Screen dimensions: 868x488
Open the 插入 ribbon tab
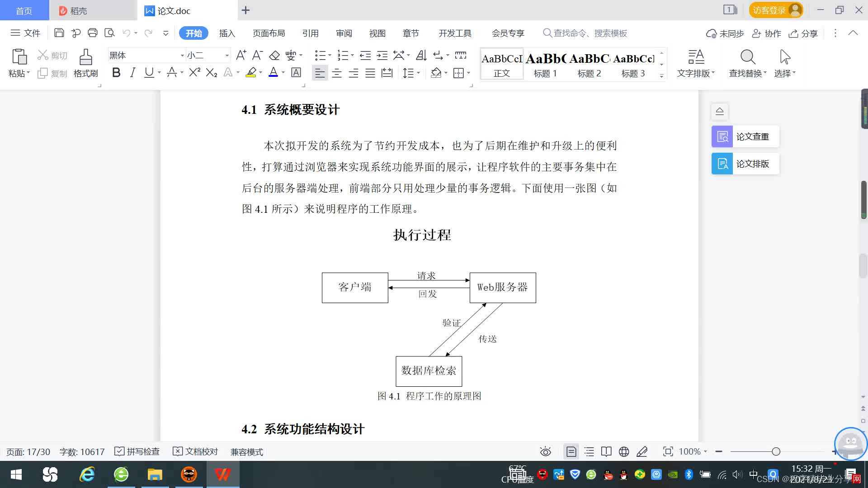[x=227, y=33]
